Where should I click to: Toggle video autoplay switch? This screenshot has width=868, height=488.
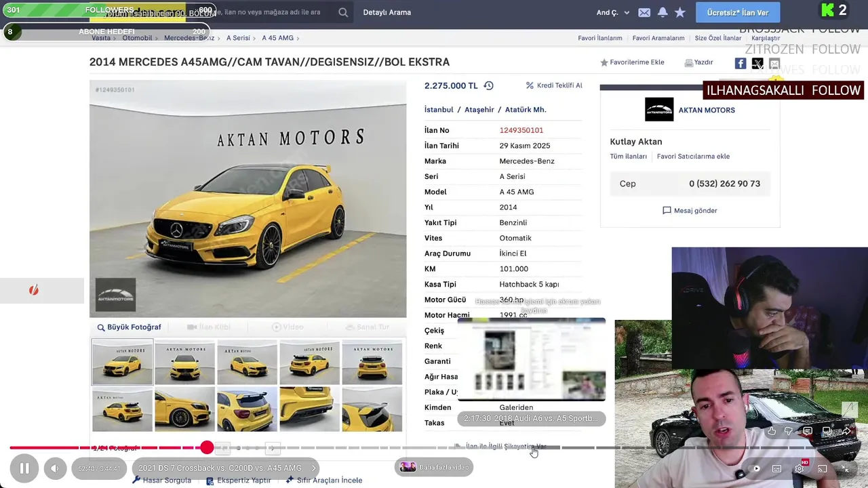pos(755,468)
